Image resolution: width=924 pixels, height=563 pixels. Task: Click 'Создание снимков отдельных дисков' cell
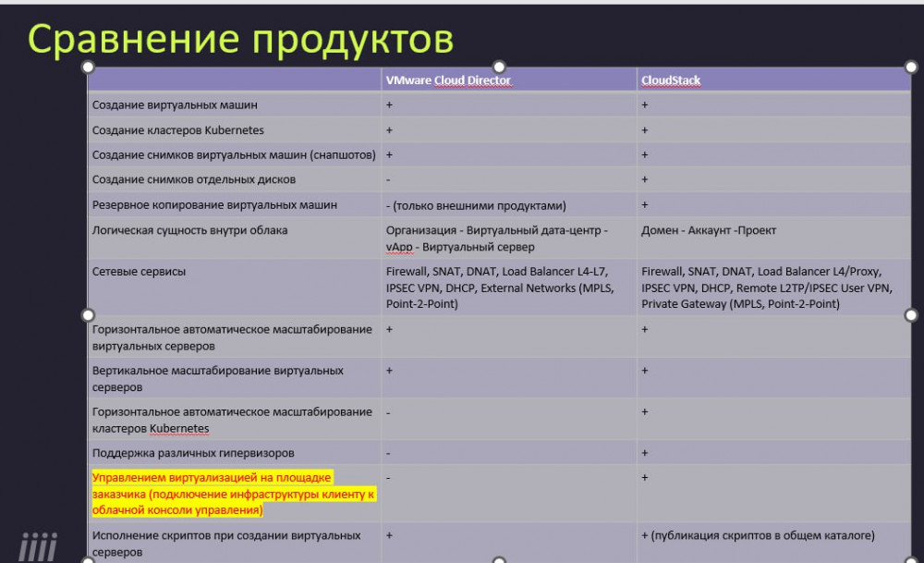click(x=234, y=179)
